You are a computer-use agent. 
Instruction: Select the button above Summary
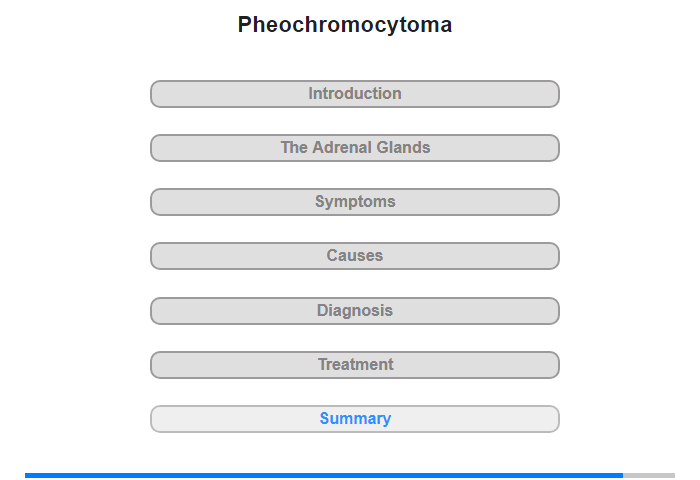click(354, 365)
